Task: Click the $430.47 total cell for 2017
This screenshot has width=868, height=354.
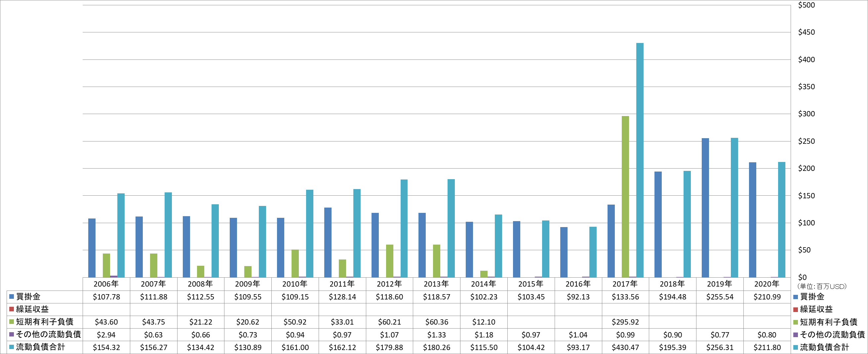Action: point(625,347)
